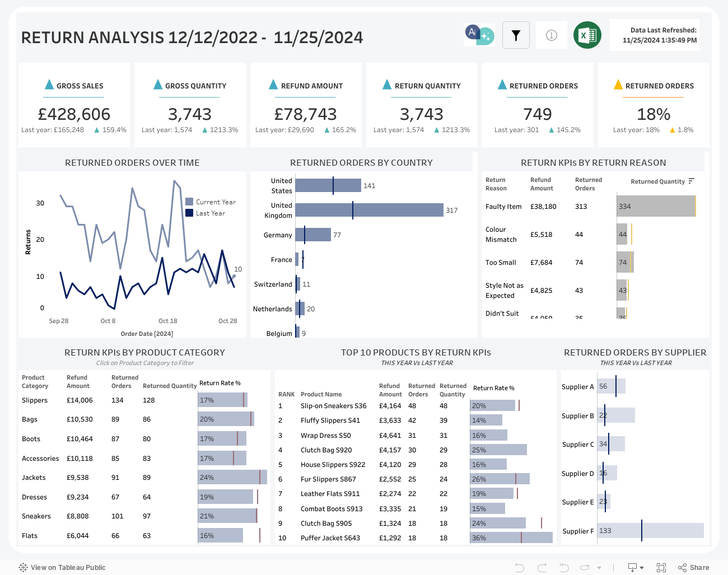This screenshot has height=575, width=728.
Task: Show the information icon details
Action: (x=552, y=35)
